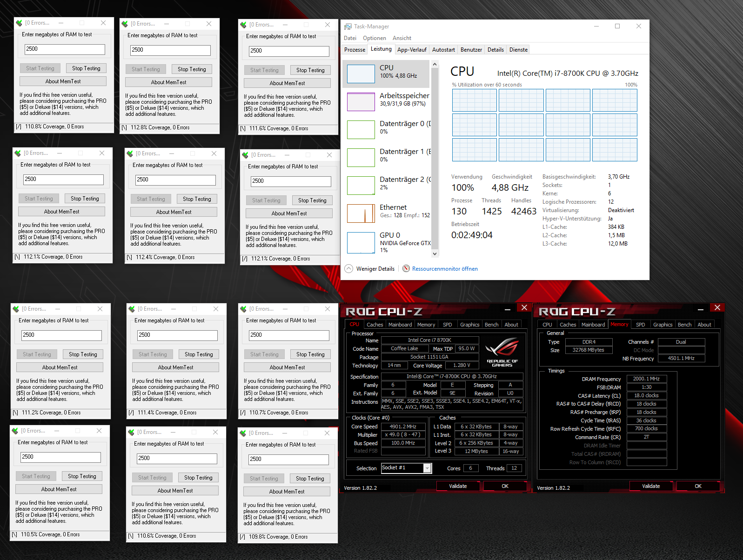743x560 pixels.
Task: Click the 2500 RAM field in 110.7% Coverage MemTest
Action: (289, 335)
